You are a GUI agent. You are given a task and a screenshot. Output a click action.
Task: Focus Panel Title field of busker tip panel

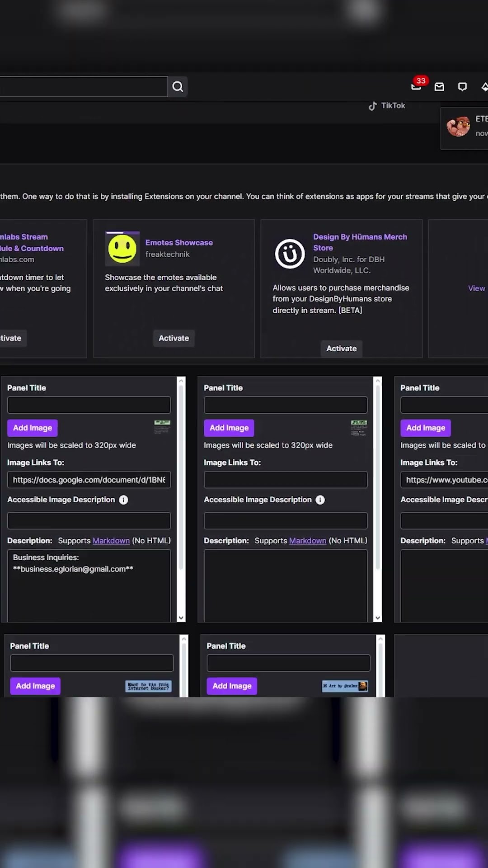click(x=92, y=663)
